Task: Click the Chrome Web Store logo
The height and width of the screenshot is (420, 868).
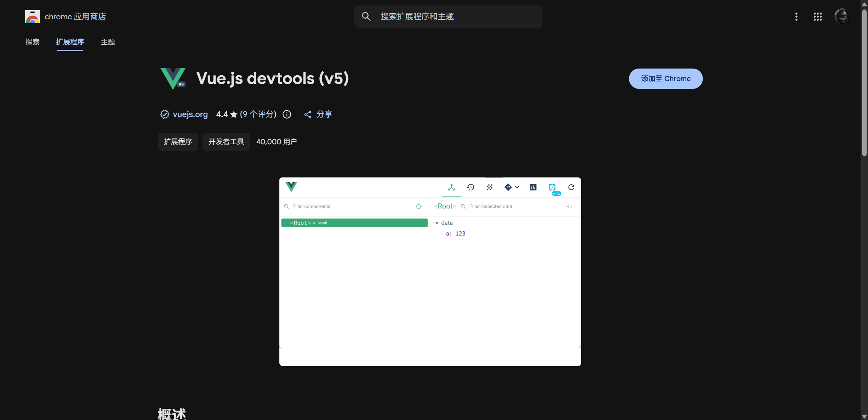Action: pyautogui.click(x=32, y=17)
